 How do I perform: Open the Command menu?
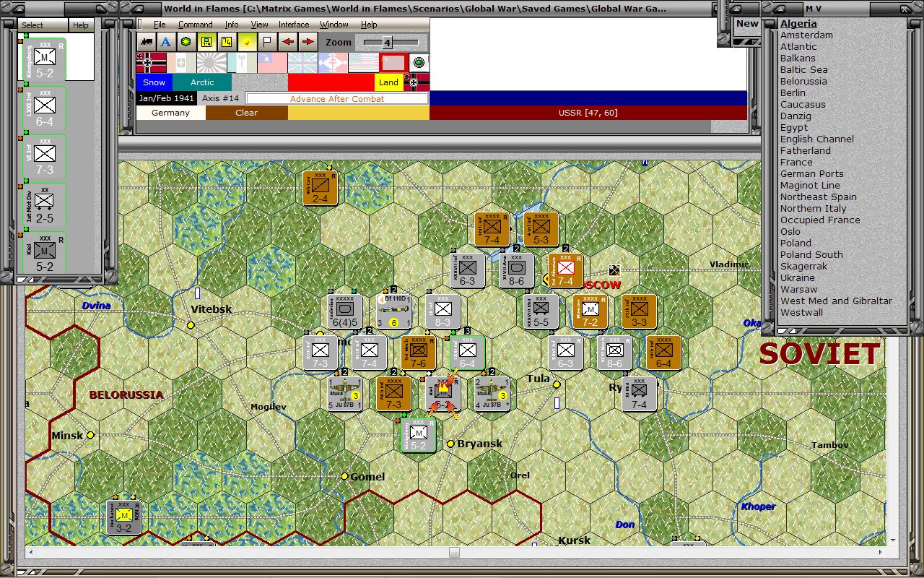tap(195, 25)
